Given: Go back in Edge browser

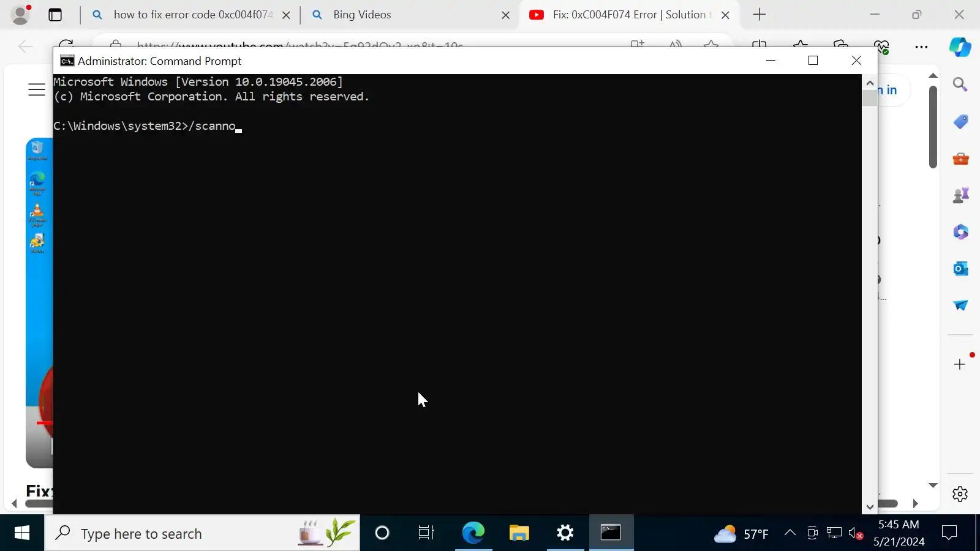Looking at the screenshot, I should (26, 46).
